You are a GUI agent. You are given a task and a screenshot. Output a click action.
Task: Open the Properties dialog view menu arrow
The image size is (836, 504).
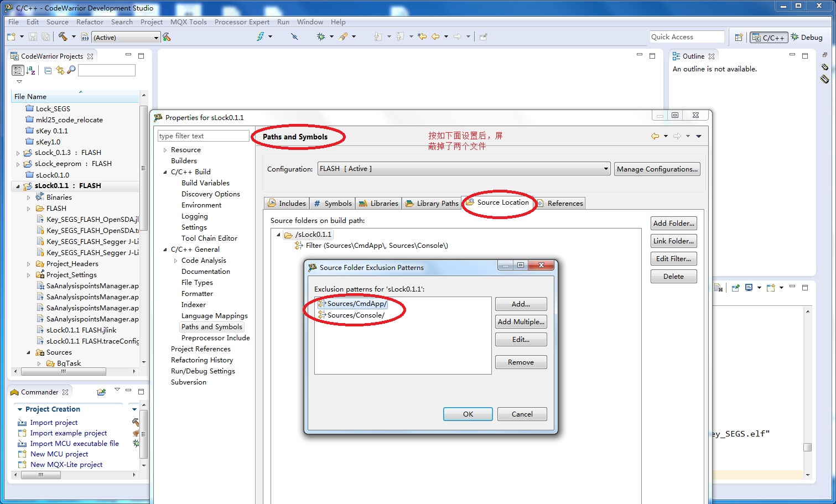tap(699, 136)
